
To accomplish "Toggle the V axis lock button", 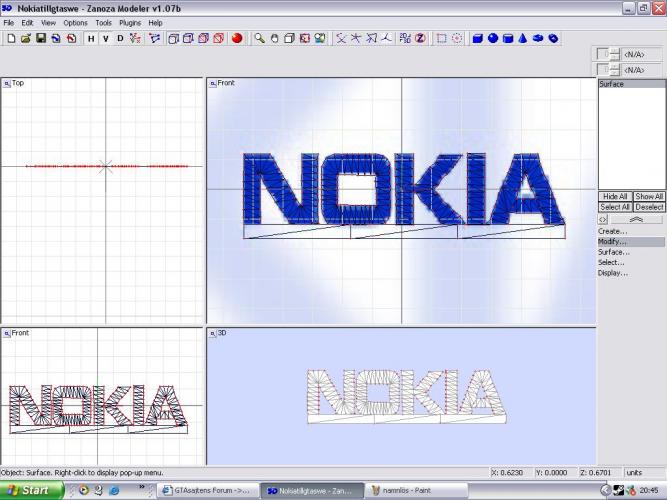I will 106,39.
